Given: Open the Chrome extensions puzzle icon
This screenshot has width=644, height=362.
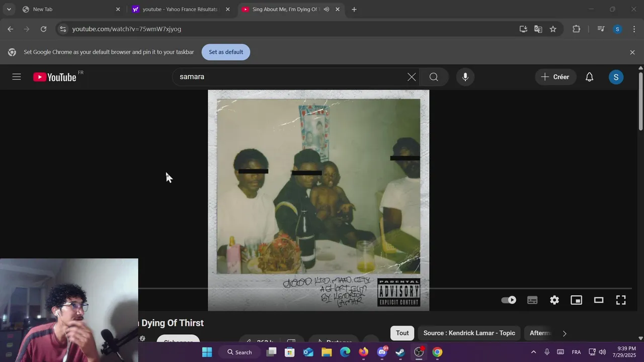Looking at the screenshot, I should 577,29.
